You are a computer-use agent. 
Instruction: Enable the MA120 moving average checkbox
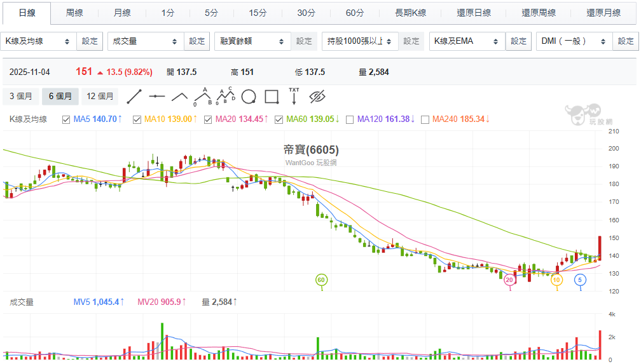click(350, 119)
